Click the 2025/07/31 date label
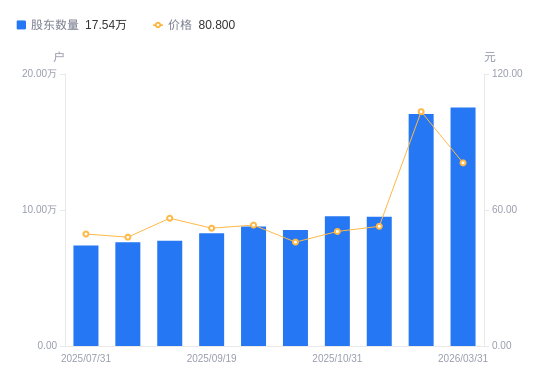Screen dimensions: 550x381 [86, 358]
